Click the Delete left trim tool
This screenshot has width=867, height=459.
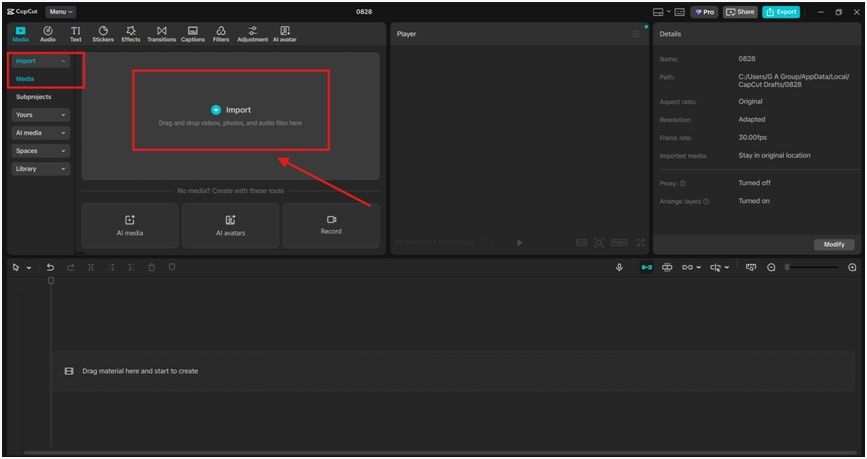pos(111,268)
